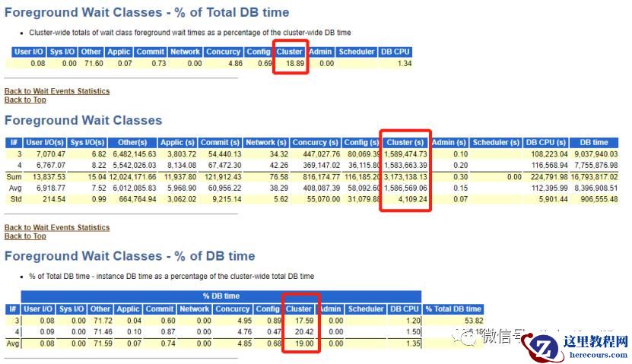Click the 'Foreground Wait Classes - % of DB time' heading

[x=130, y=256]
